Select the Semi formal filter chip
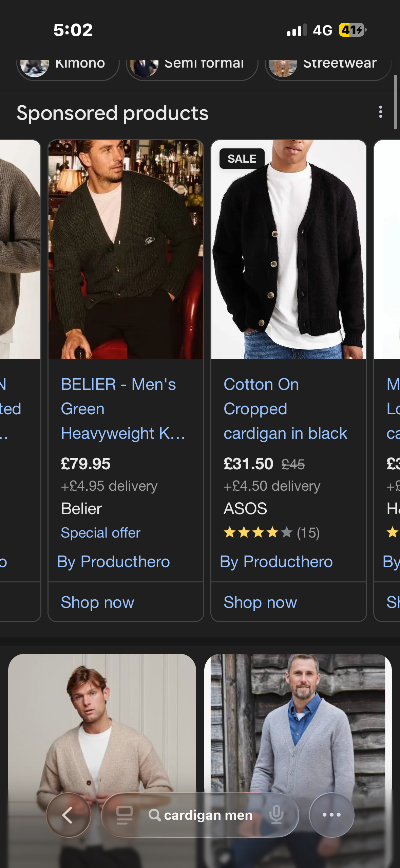400x868 pixels. point(192,65)
